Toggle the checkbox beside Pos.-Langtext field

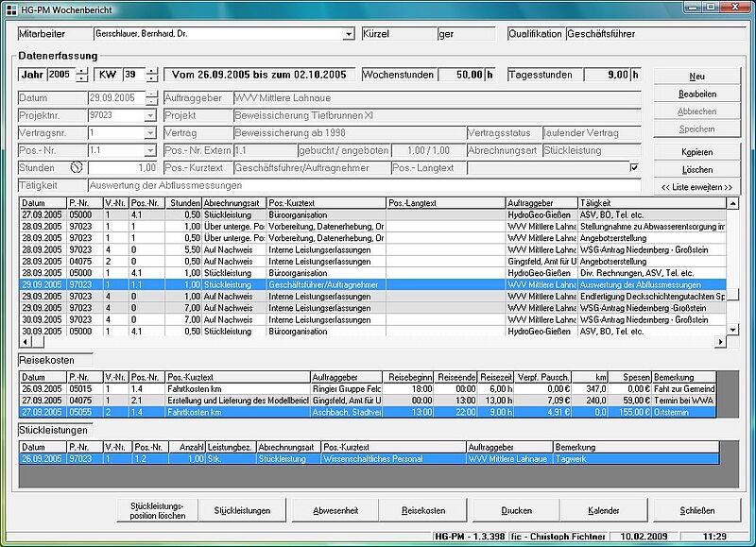[x=634, y=168]
